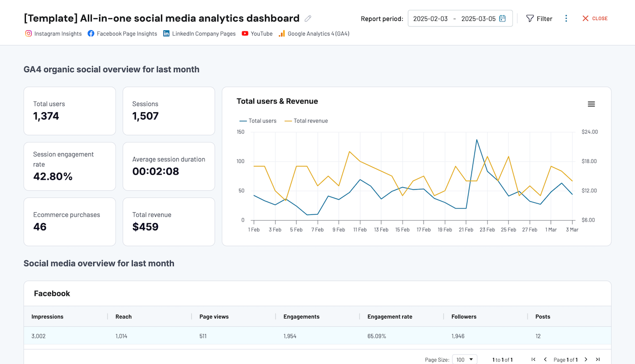Open the three-dot more options menu
635x364 pixels.
click(x=566, y=18)
